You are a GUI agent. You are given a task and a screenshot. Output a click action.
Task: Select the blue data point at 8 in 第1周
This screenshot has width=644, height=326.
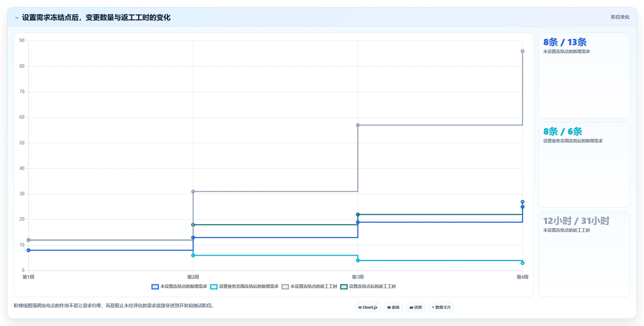click(x=28, y=250)
